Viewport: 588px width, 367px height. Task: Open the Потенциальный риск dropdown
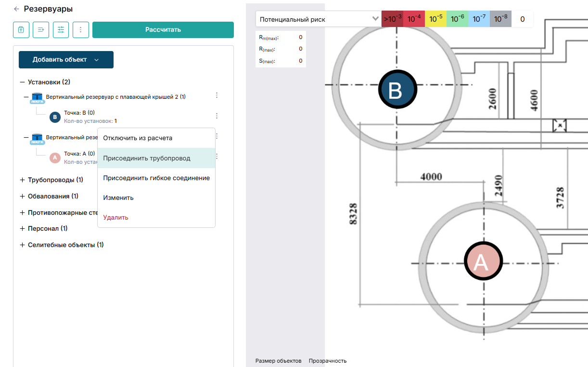pos(318,19)
